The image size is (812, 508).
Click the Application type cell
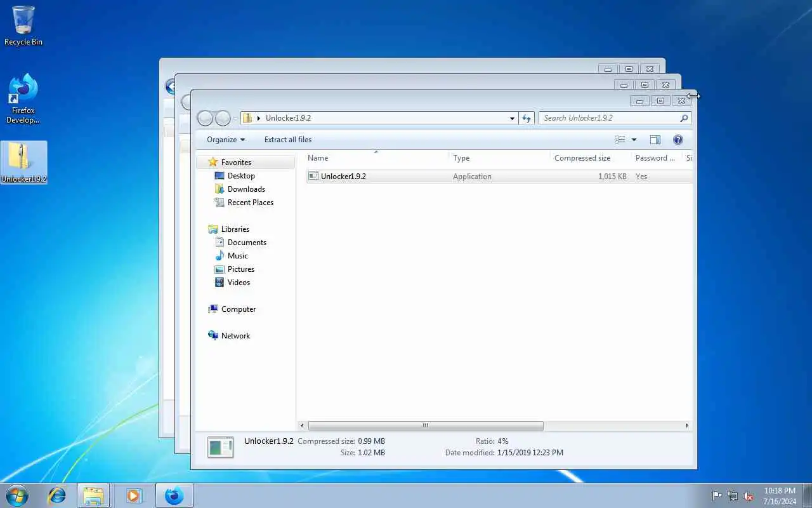point(472,177)
